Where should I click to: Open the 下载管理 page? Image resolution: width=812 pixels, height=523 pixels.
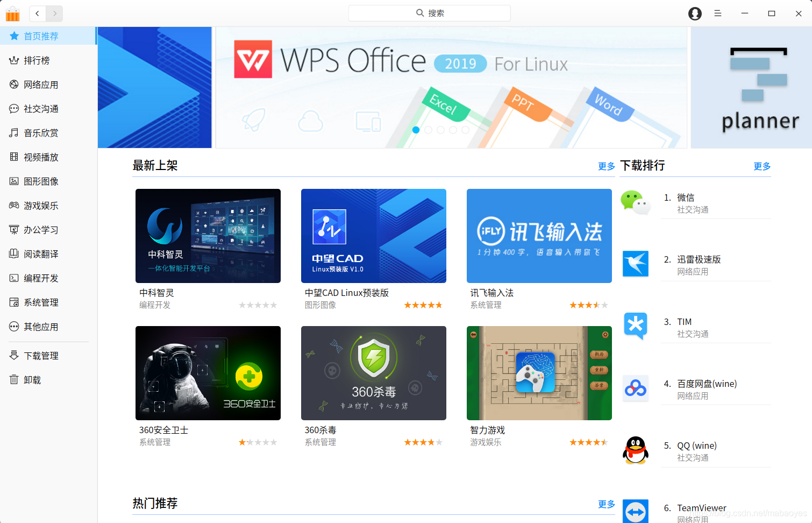click(x=48, y=356)
